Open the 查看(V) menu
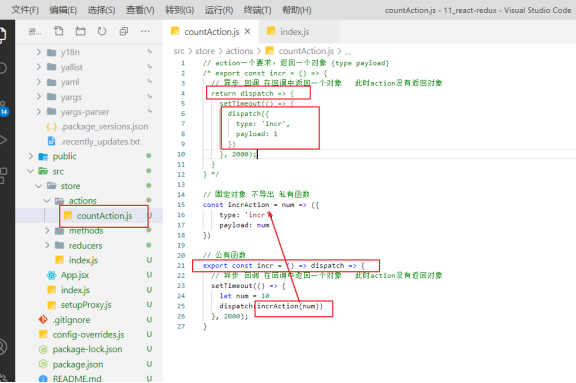Image resolution: width=576 pixels, height=383 pixels. tap(140, 10)
